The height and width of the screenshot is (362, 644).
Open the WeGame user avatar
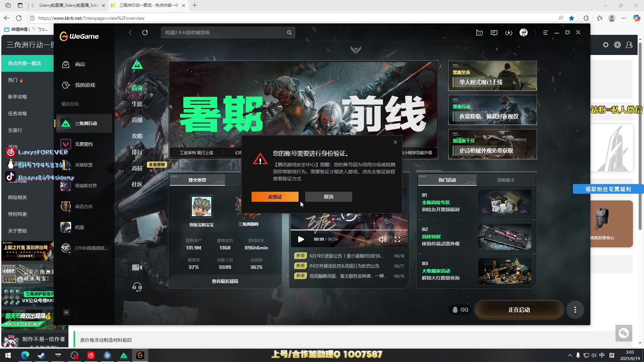click(x=524, y=33)
